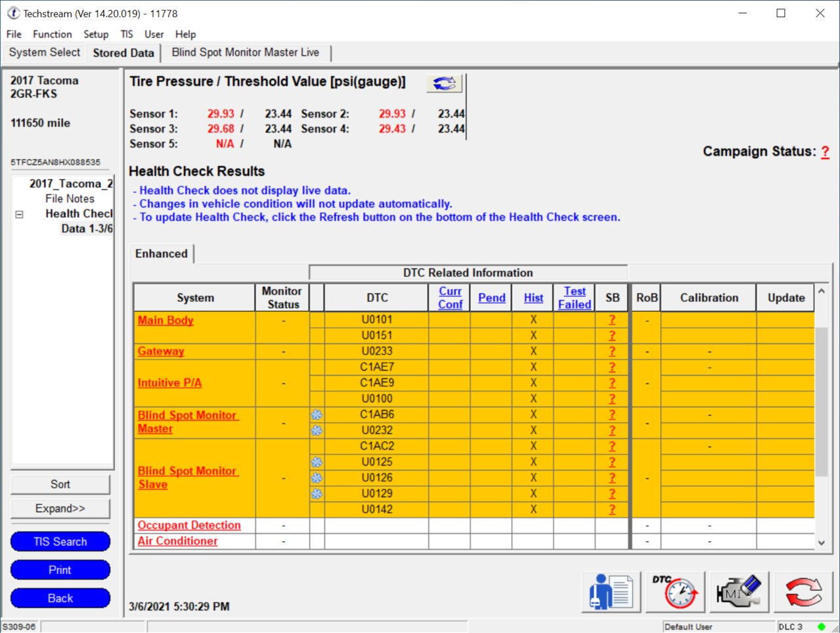Click the Hist column header link
The width and height of the screenshot is (840, 633).
click(533, 298)
